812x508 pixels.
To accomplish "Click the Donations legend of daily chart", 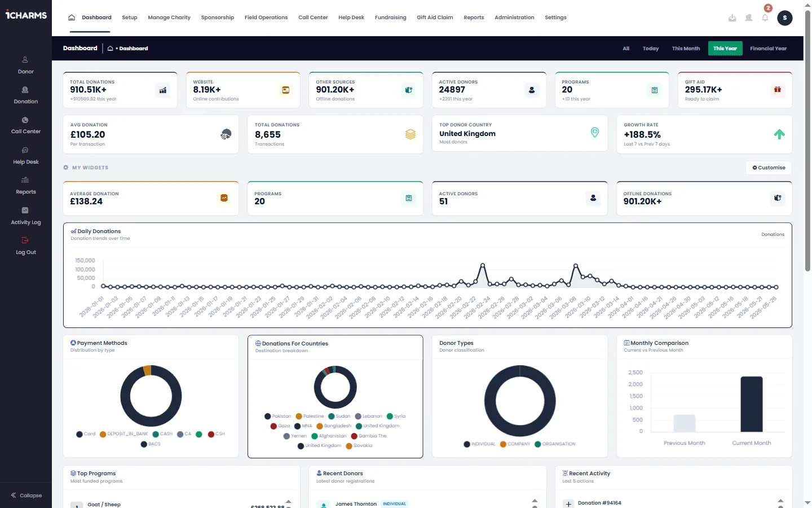I will (773, 234).
